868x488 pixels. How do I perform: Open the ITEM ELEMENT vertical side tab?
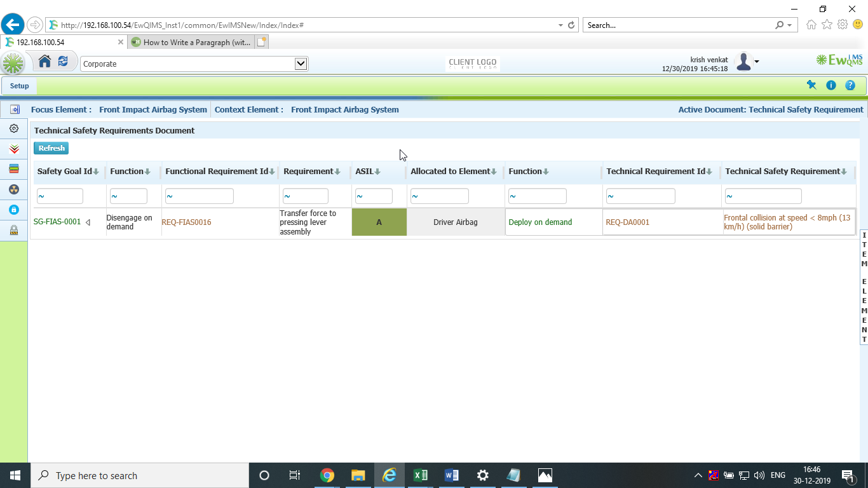(864, 287)
